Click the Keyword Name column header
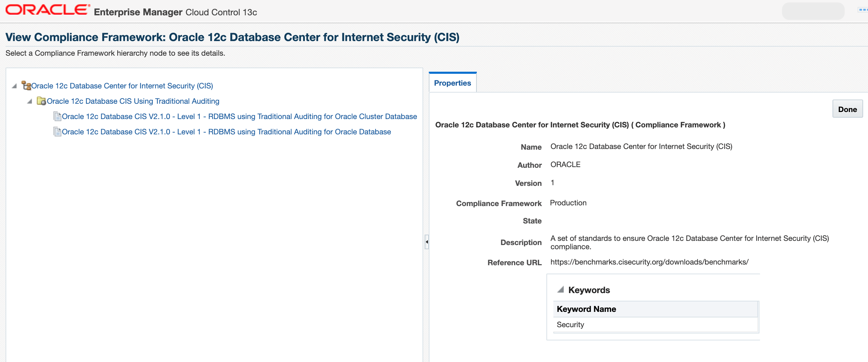868x362 pixels. coord(586,309)
